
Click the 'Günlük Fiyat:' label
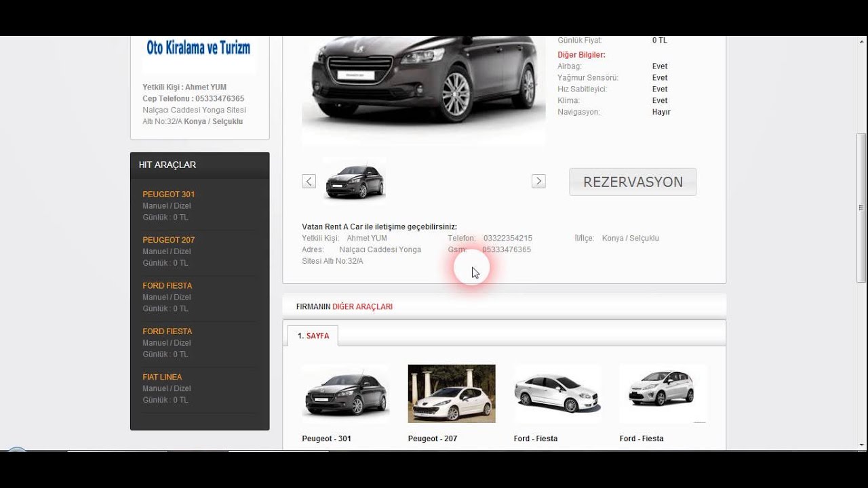pyautogui.click(x=580, y=41)
